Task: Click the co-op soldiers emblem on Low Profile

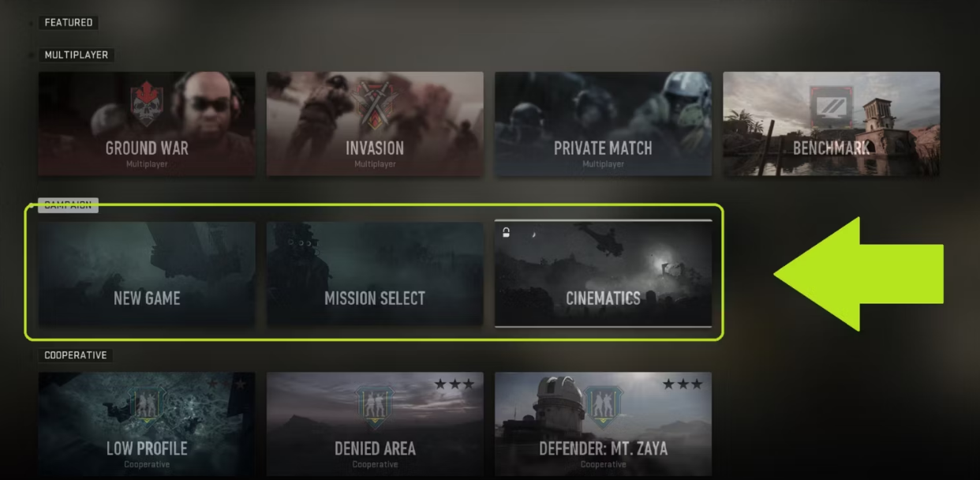Action: (147, 405)
